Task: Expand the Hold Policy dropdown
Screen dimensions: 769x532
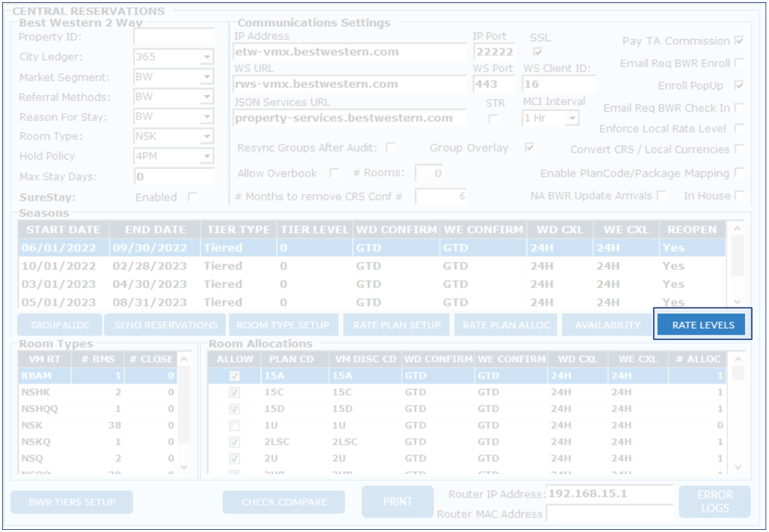Action: 207,157
